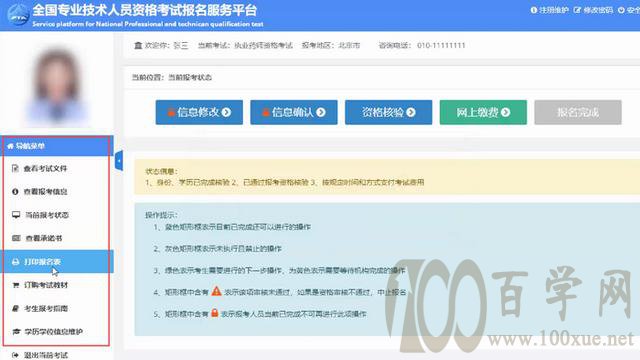
Task: Click the arrow icon on 信息修改 button
Action: (x=227, y=112)
